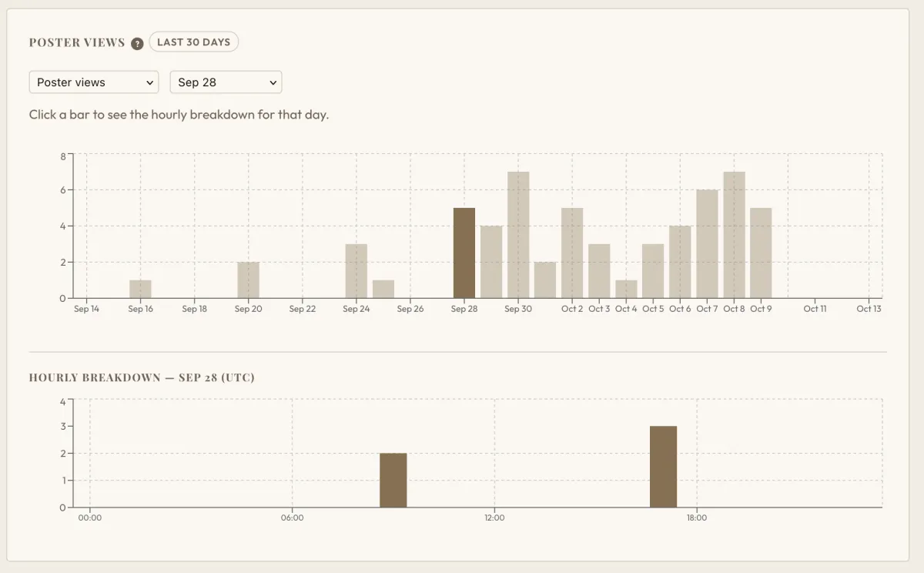Screen dimensions: 924x573
Task: Click the Oct 11 axis label
Action: click(x=815, y=309)
